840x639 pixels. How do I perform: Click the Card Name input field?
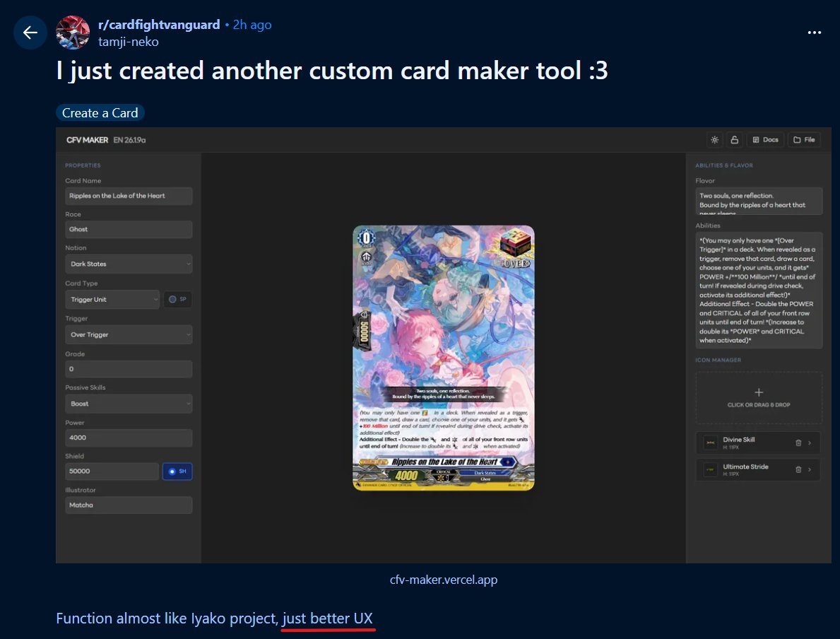pos(129,196)
